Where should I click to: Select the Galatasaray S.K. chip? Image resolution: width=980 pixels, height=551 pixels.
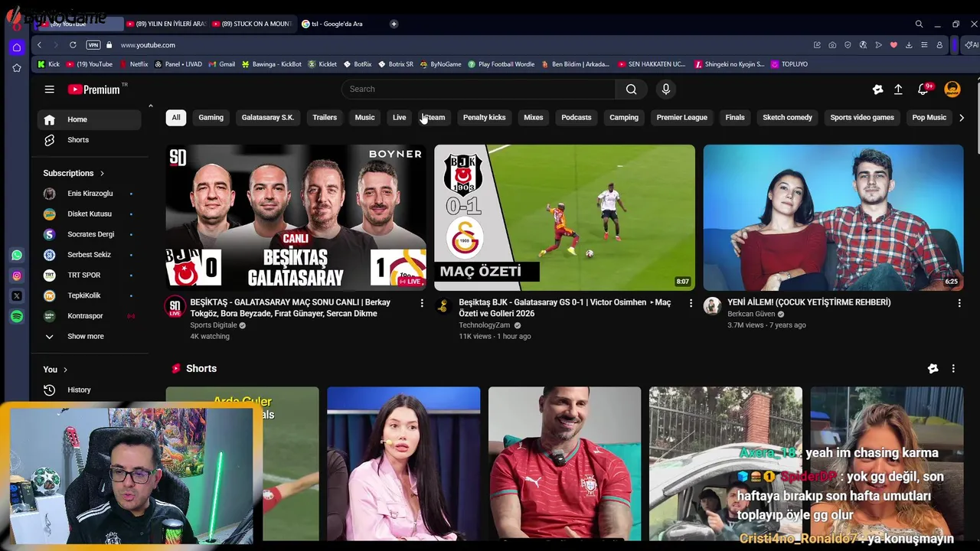click(267, 118)
